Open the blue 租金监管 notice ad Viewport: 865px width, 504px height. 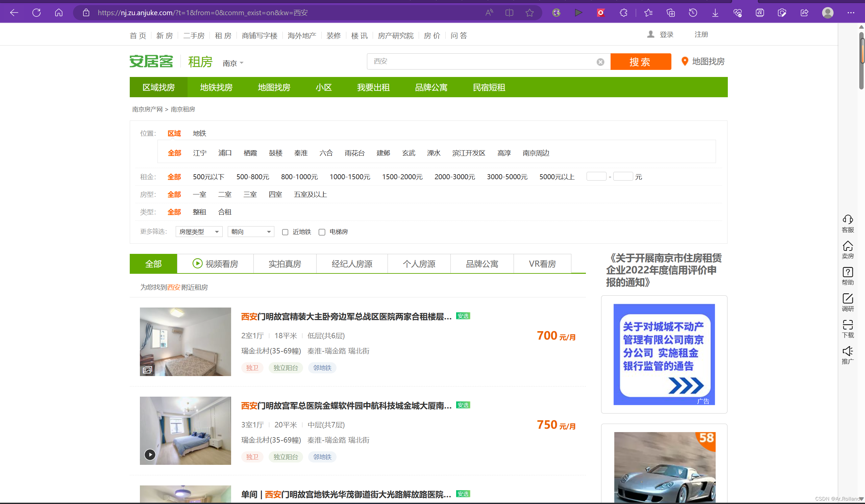point(664,354)
